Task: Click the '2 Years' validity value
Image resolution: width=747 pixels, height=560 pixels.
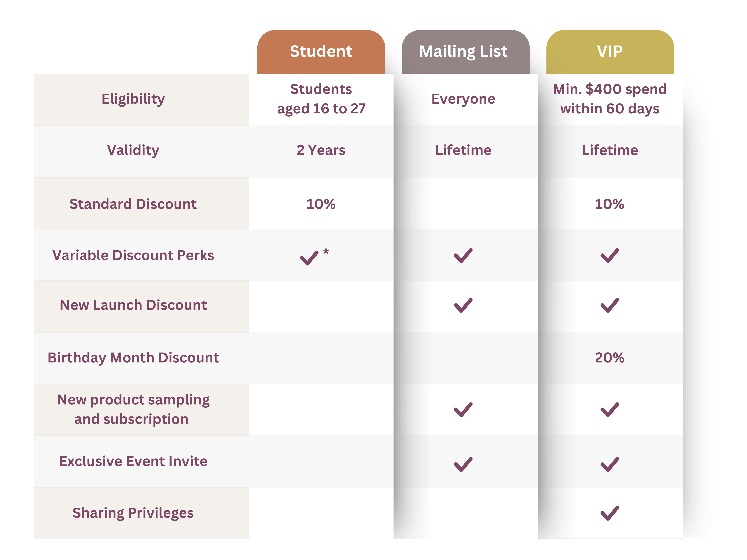Action: coord(321,150)
